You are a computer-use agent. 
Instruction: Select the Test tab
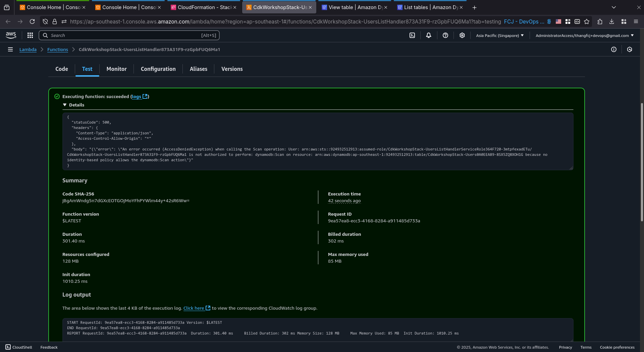[87, 69]
